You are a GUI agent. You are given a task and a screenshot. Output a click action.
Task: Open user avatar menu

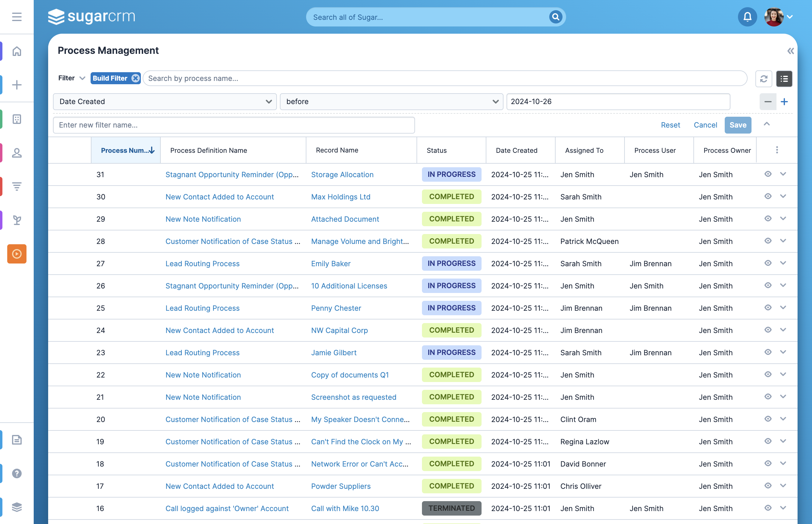tap(779, 17)
